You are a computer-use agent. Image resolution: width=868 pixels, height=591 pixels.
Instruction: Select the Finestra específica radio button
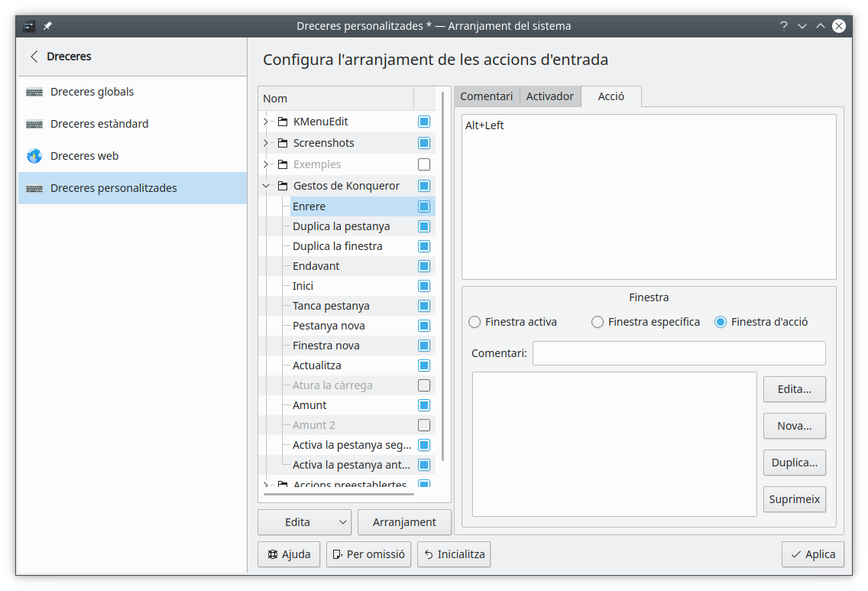tap(598, 322)
